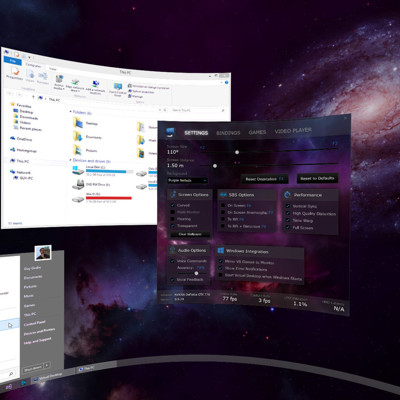Toggle Time Warp checkbox

pos(288,220)
